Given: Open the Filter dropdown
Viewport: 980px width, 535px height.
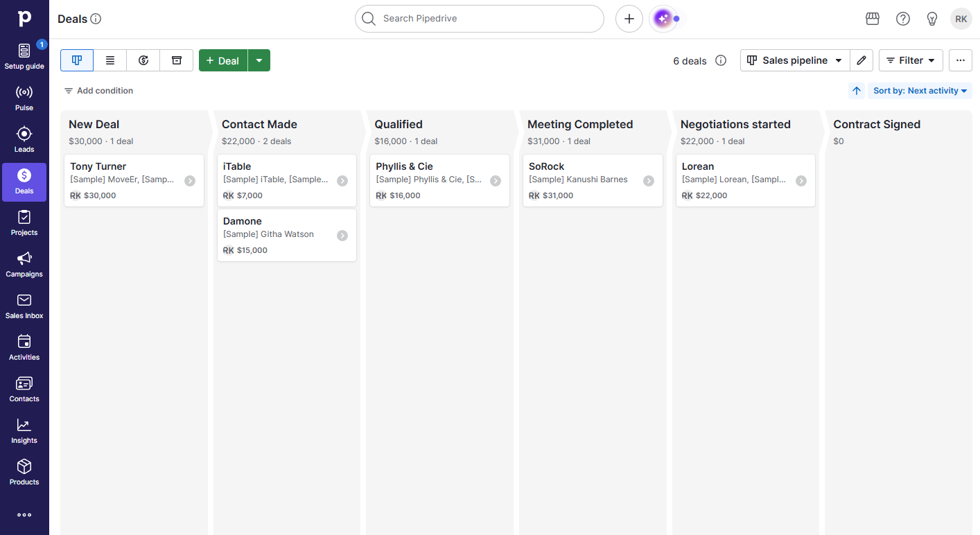Looking at the screenshot, I should (911, 60).
